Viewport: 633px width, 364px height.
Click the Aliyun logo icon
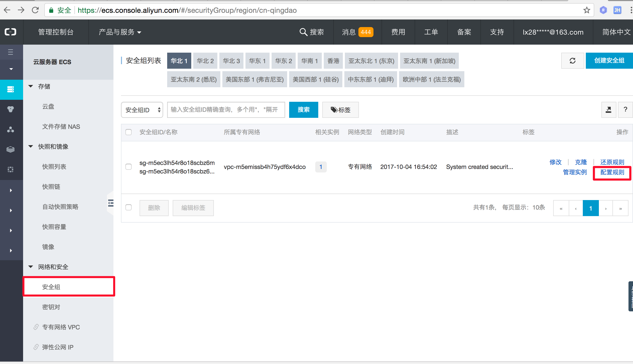point(11,32)
